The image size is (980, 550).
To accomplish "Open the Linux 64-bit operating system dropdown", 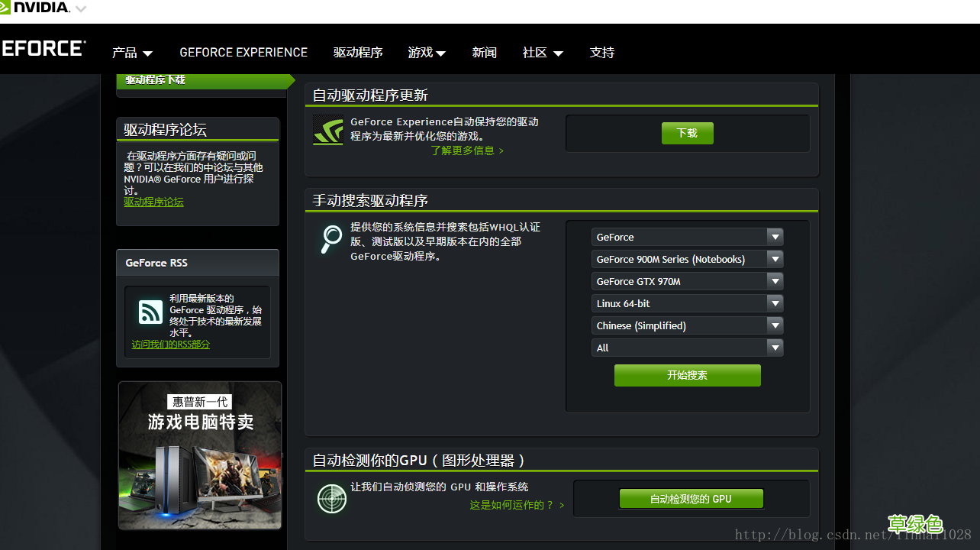I will pyautogui.click(x=686, y=303).
